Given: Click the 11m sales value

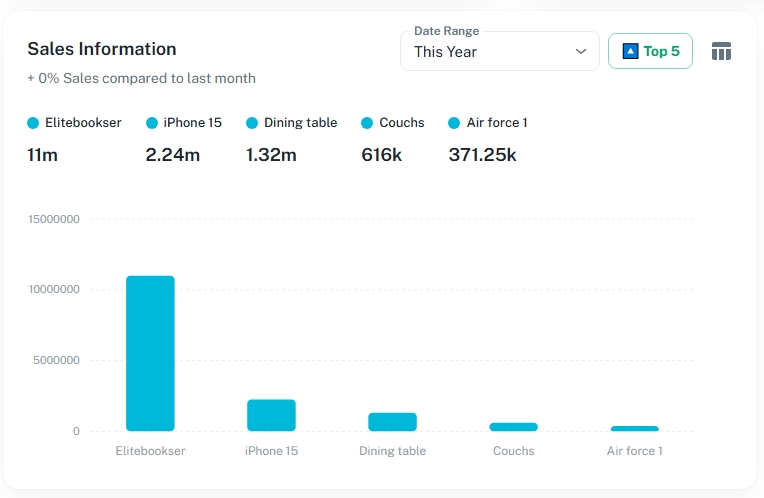Looking at the screenshot, I should click(42, 155).
